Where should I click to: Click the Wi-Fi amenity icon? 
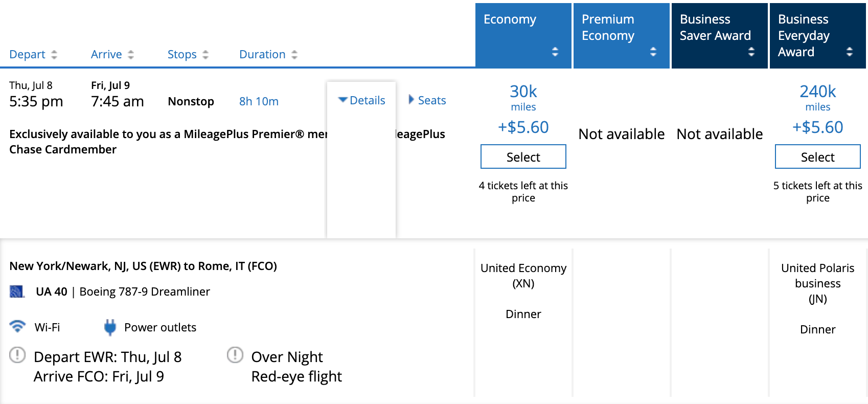18,326
